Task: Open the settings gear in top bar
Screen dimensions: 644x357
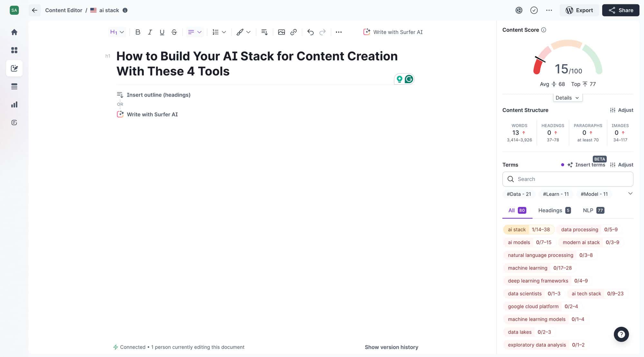Action: (519, 10)
